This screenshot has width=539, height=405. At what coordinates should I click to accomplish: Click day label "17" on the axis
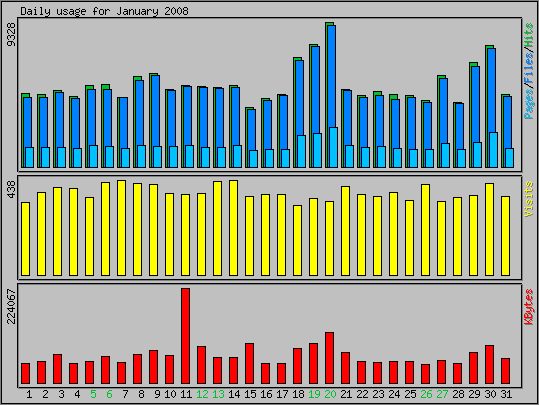point(282,394)
